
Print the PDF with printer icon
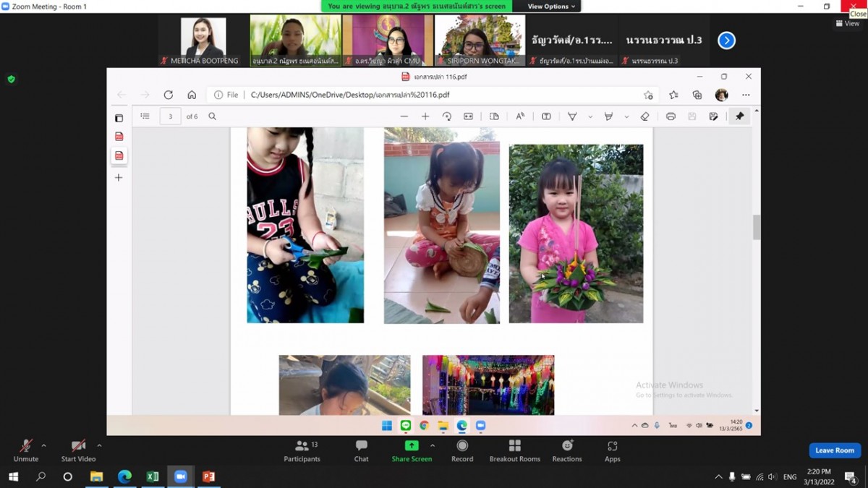(671, 116)
